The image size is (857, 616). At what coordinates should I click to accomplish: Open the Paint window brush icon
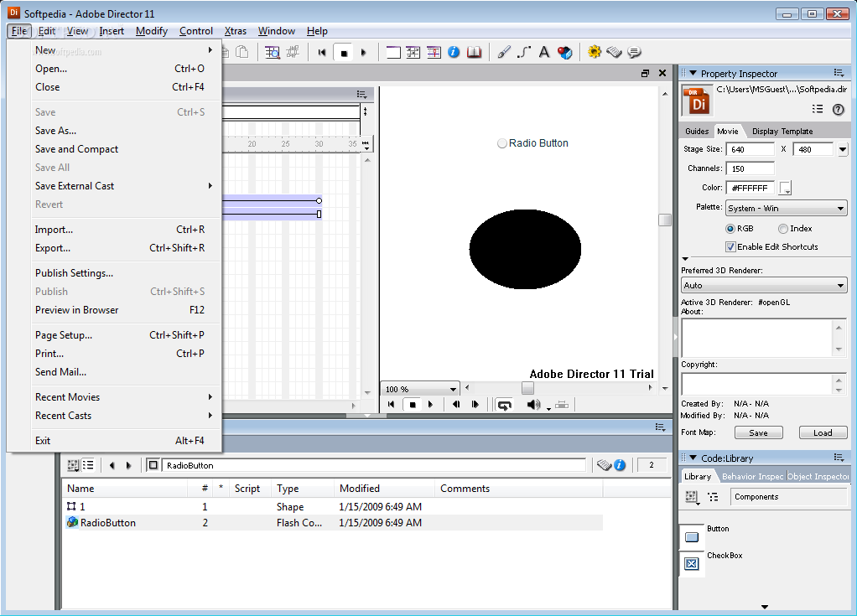(504, 53)
